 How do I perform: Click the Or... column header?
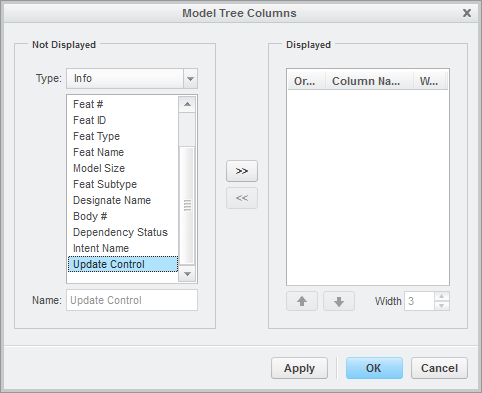click(307, 81)
